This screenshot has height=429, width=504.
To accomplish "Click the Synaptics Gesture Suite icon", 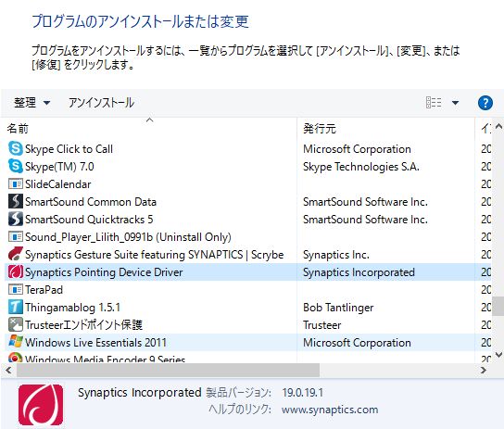I will (x=15, y=254).
